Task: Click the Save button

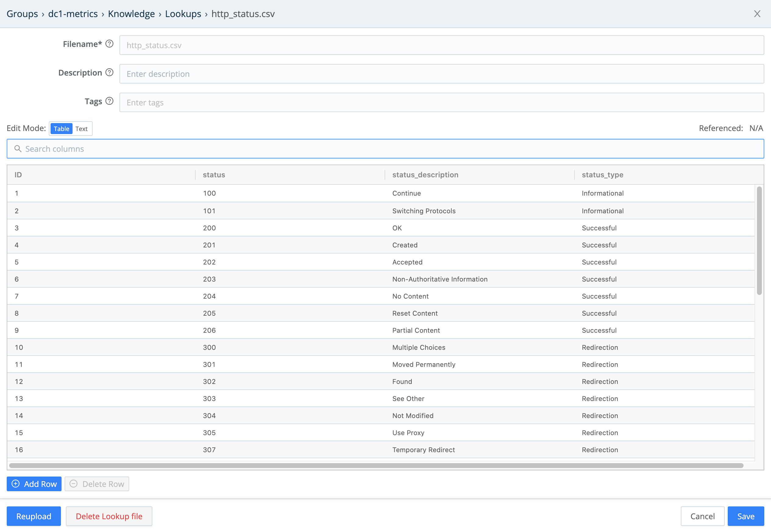Action: 746,516
